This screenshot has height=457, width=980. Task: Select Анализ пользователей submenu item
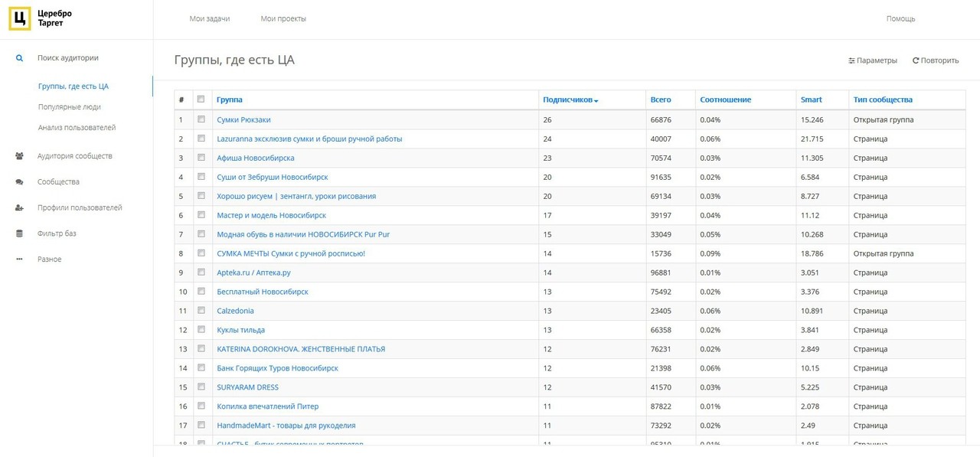click(77, 128)
